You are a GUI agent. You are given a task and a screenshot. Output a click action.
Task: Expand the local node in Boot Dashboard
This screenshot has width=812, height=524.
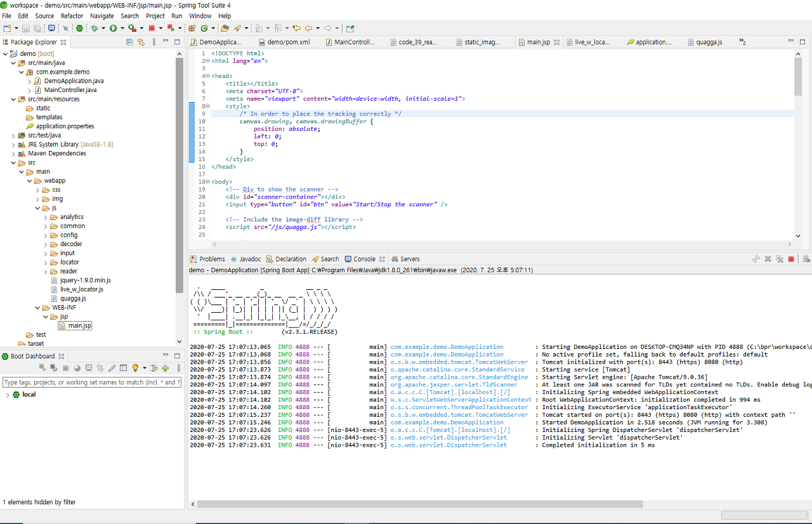point(8,395)
